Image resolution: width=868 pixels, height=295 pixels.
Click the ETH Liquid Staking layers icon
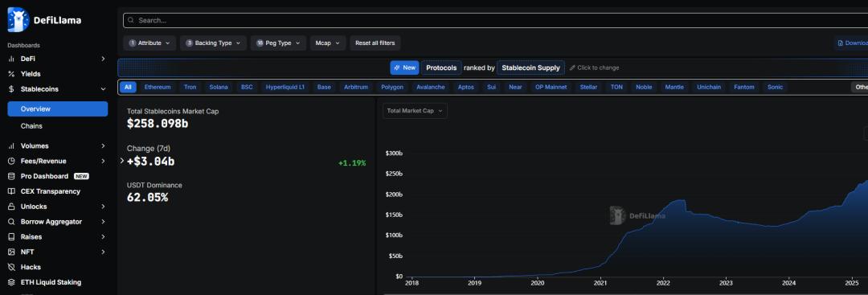(x=11, y=282)
